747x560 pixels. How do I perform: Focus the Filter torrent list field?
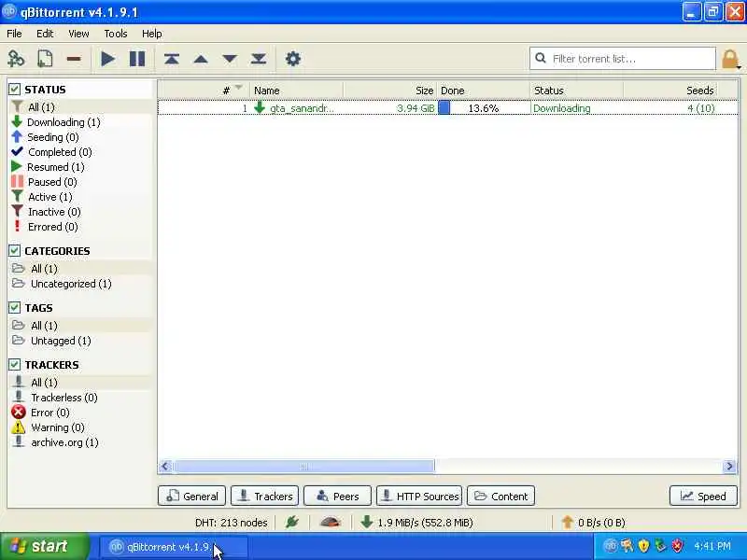(622, 59)
